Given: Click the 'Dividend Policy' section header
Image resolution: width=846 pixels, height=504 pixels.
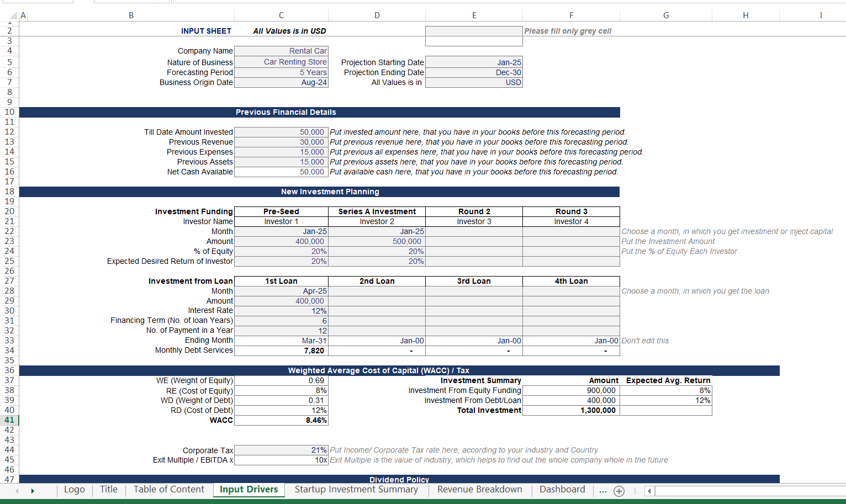Looking at the screenshot, I should [399, 479].
